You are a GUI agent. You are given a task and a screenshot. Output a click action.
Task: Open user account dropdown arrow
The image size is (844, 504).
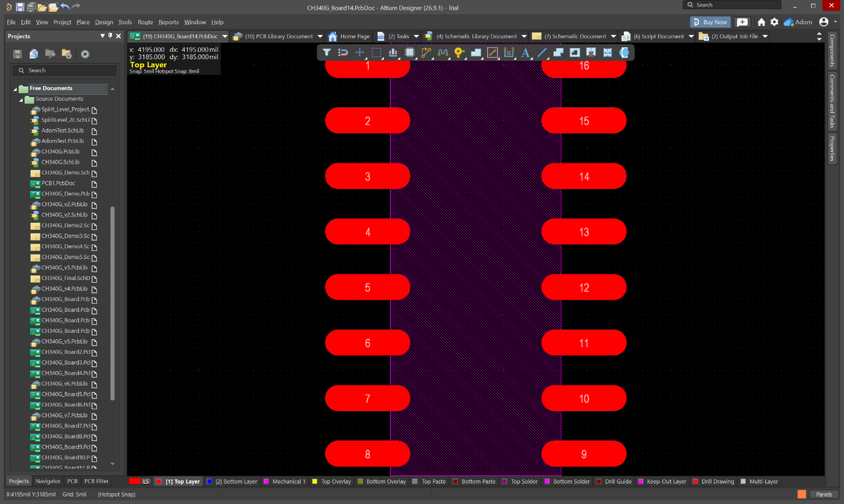click(x=836, y=22)
